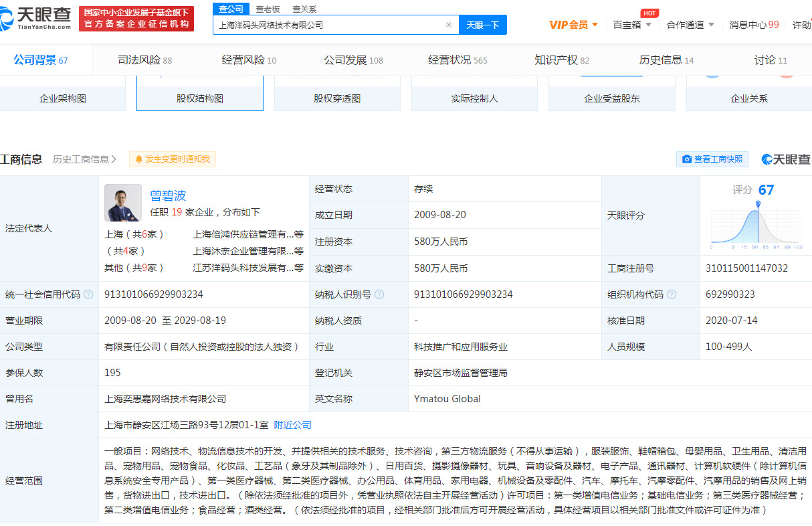Expand 历史工商信息 via its chevron

[x=114, y=159]
